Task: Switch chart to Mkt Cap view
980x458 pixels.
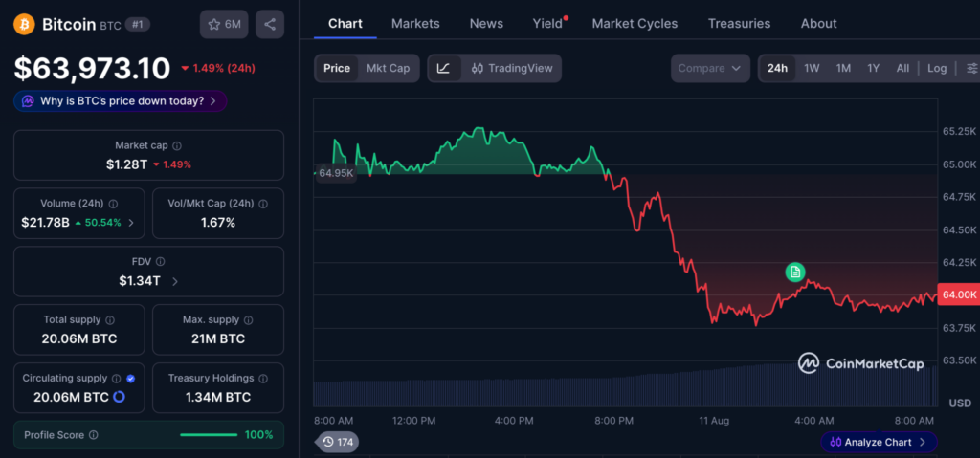Action: click(389, 68)
